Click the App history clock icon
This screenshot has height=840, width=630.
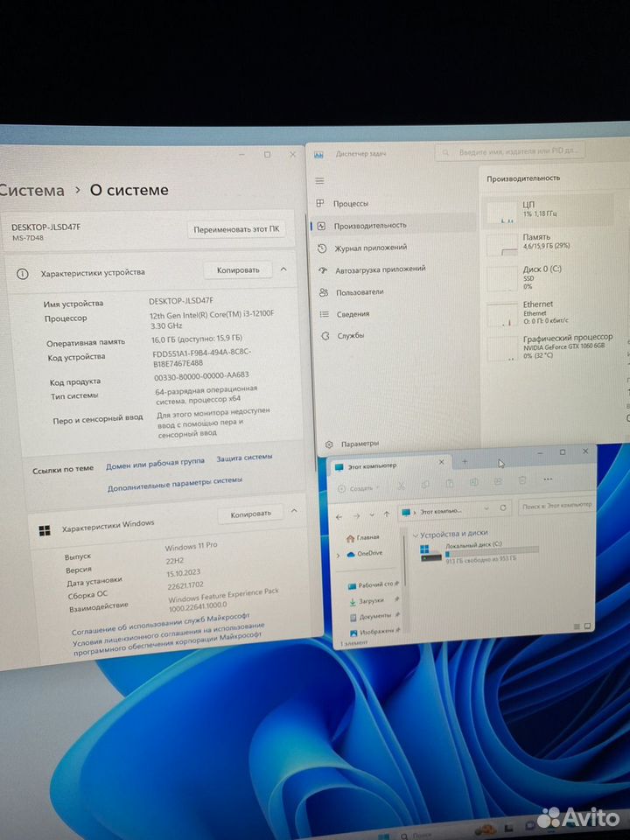pyautogui.click(x=322, y=248)
